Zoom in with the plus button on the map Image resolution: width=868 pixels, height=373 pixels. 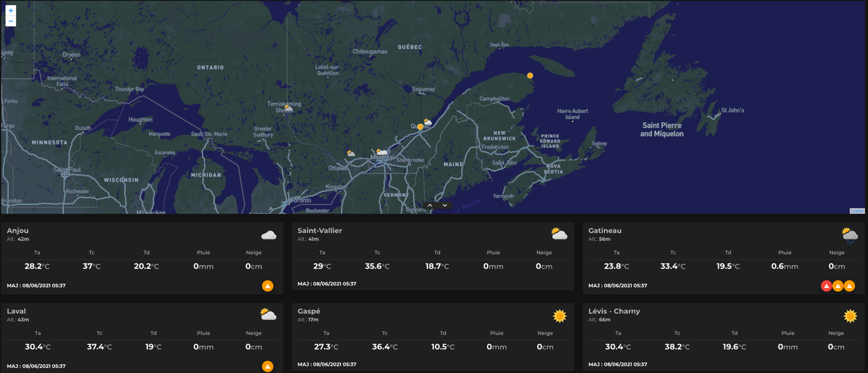10,10
